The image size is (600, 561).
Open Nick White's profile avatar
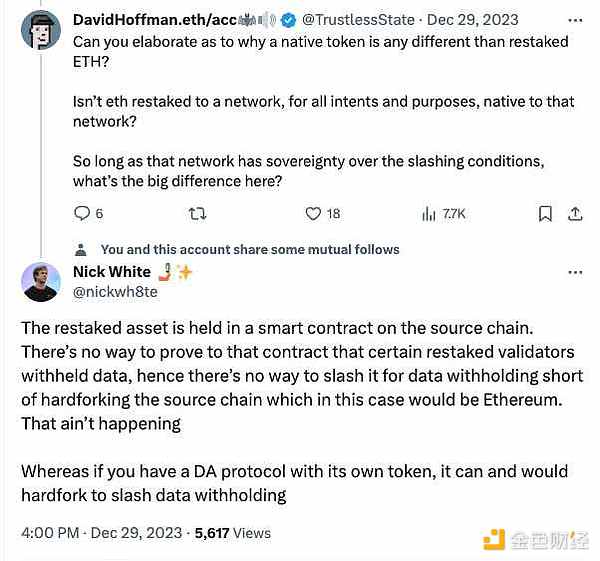41,281
